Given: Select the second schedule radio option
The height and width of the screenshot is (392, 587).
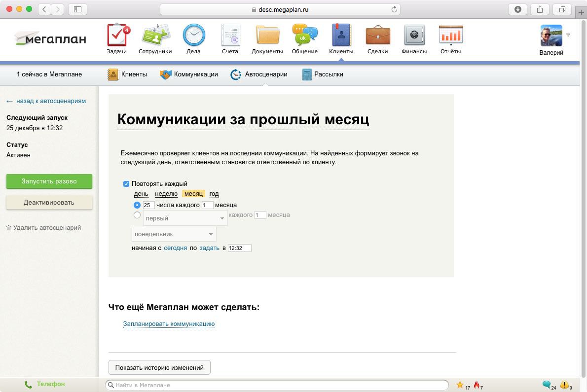Looking at the screenshot, I should [x=137, y=214].
